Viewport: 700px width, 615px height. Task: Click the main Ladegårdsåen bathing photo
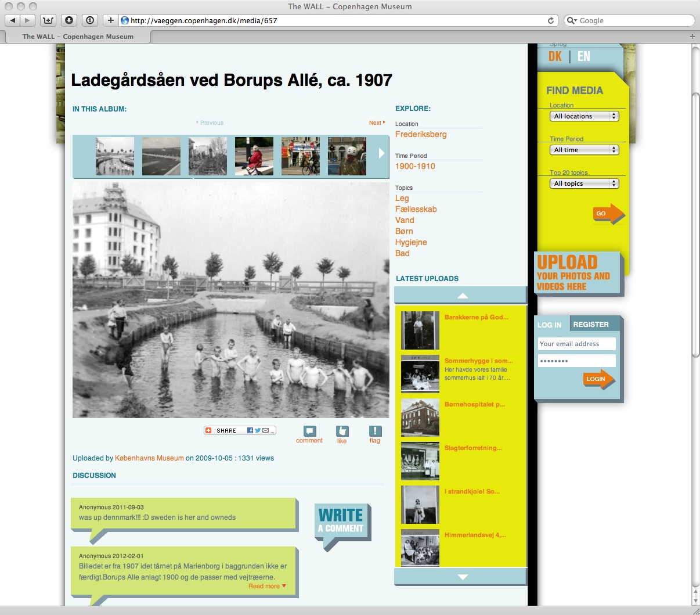231,300
